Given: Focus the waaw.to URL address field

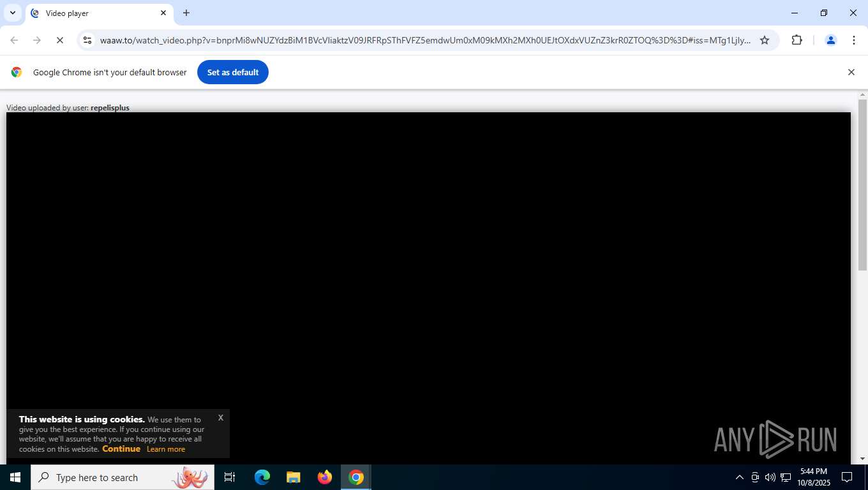Looking at the screenshot, I should click(425, 40).
